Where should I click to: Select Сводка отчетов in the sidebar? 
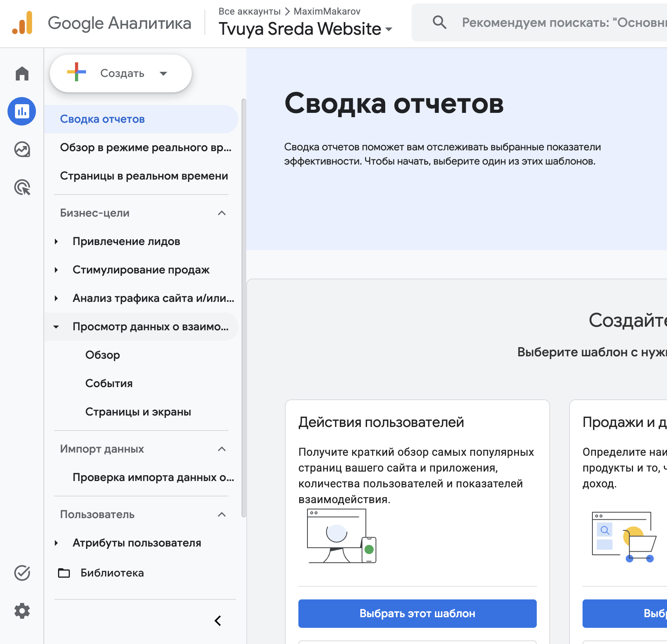(141, 119)
